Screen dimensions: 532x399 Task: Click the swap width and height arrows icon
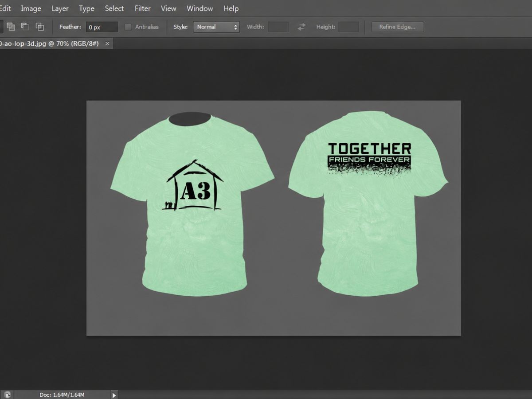[x=301, y=27]
